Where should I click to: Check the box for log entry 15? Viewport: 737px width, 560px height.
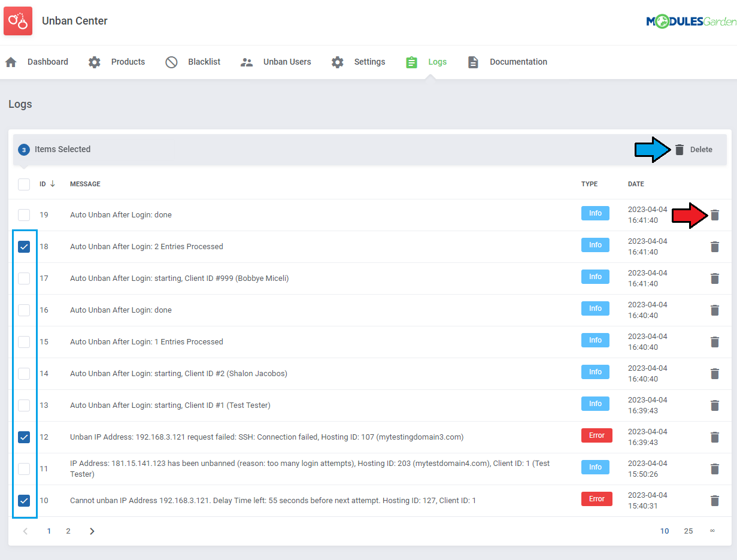coord(24,342)
